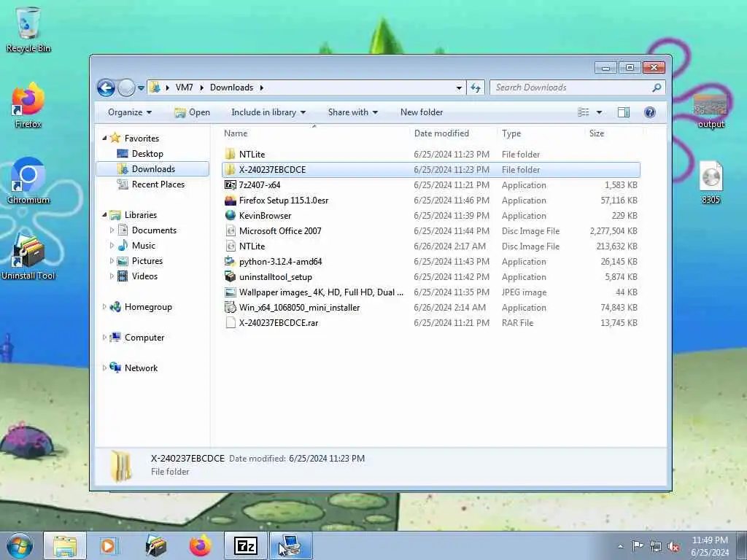Select Firefox Setup 115.1.0esr file
747x560 pixels.
click(x=430, y=201)
